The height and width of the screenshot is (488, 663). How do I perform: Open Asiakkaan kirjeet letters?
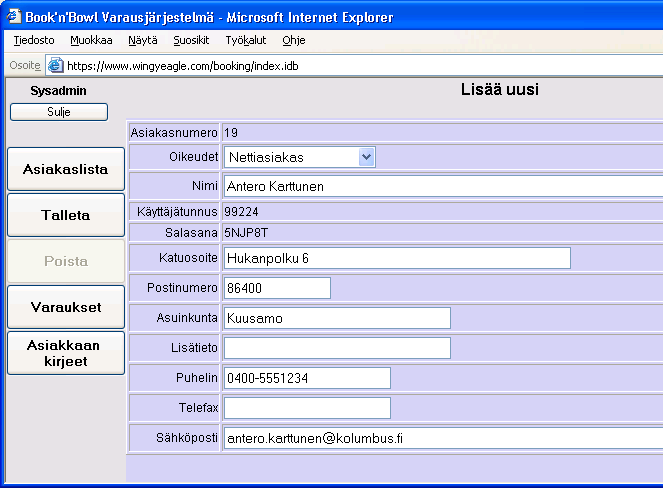[x=66, y=353]
